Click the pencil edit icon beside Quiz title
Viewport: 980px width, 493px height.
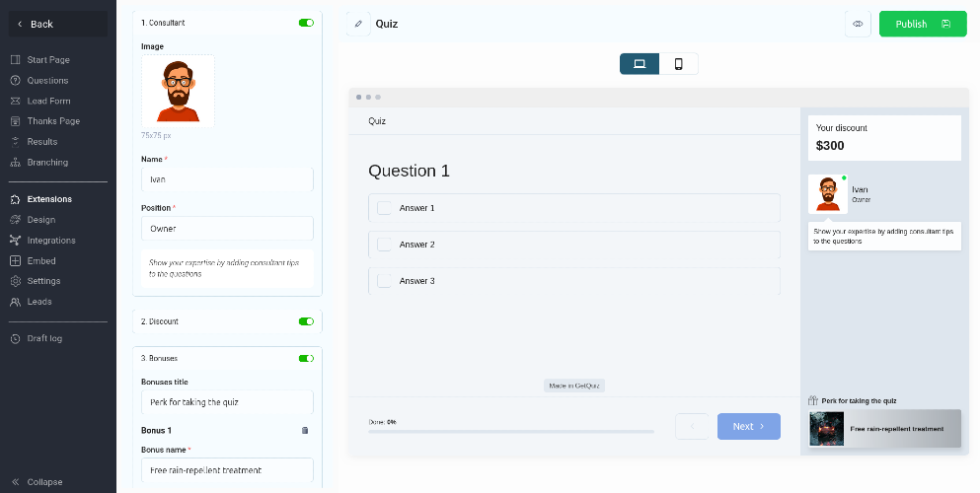coord(358,24)
